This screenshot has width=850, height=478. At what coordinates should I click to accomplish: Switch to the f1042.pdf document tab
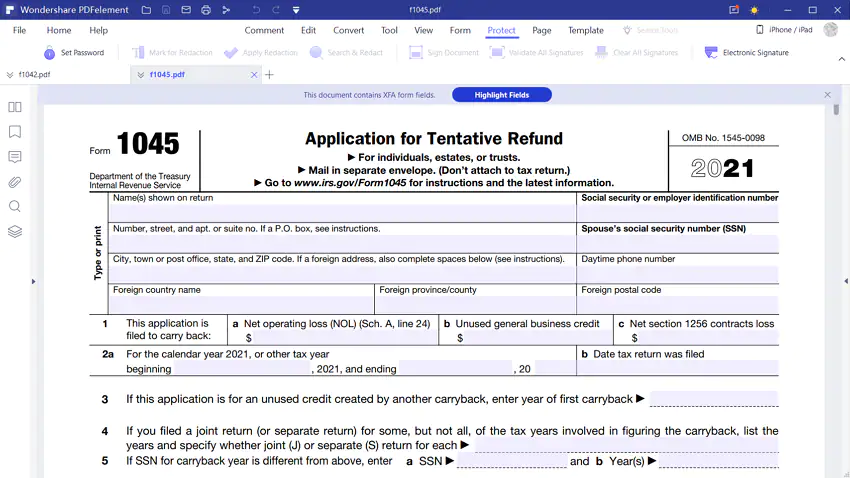(x=35, y=74)
